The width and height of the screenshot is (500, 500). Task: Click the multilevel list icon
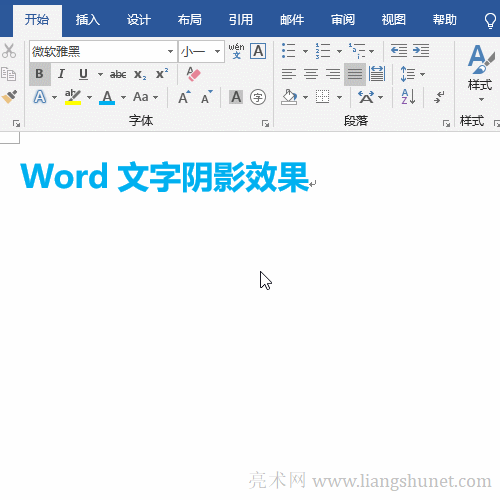tap(357, 51)
